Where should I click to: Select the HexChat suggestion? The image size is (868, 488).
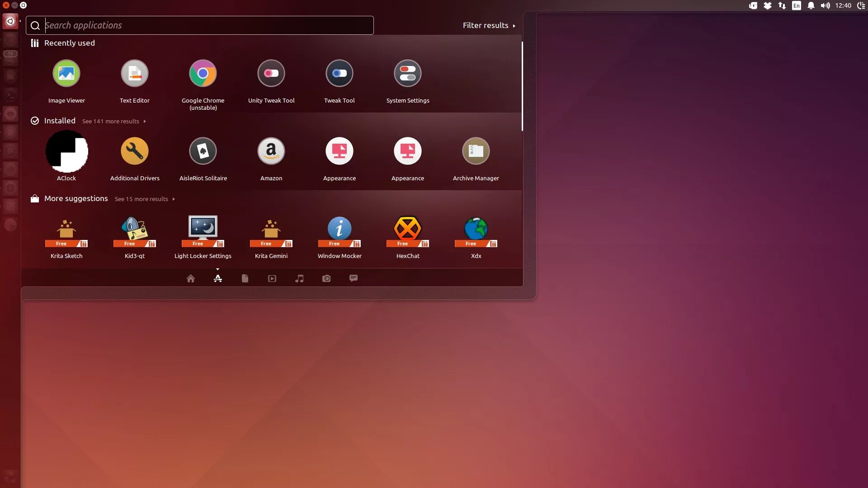click(x=408, y=229)
